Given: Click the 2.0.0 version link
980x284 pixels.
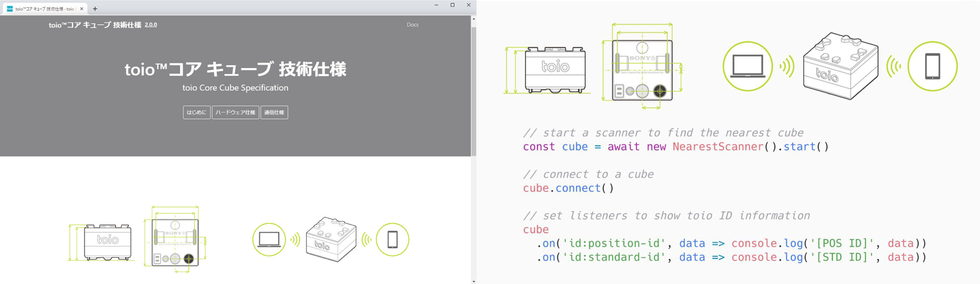Looking at the screenshot, I should click(151, 25).
